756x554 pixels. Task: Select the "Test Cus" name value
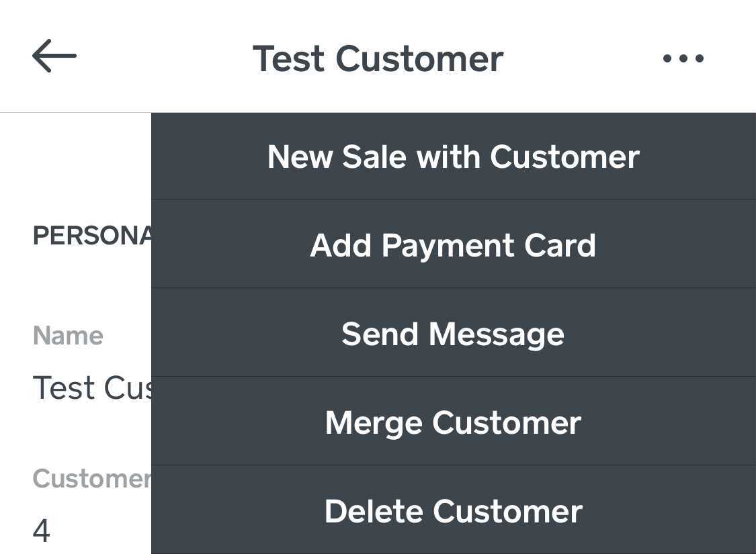coord(92,387)
